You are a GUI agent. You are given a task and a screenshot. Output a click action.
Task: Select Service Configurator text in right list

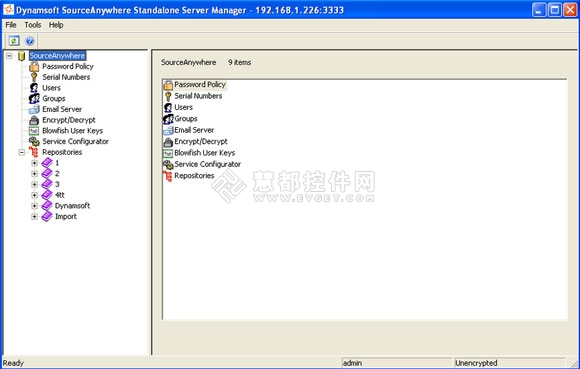208,164
